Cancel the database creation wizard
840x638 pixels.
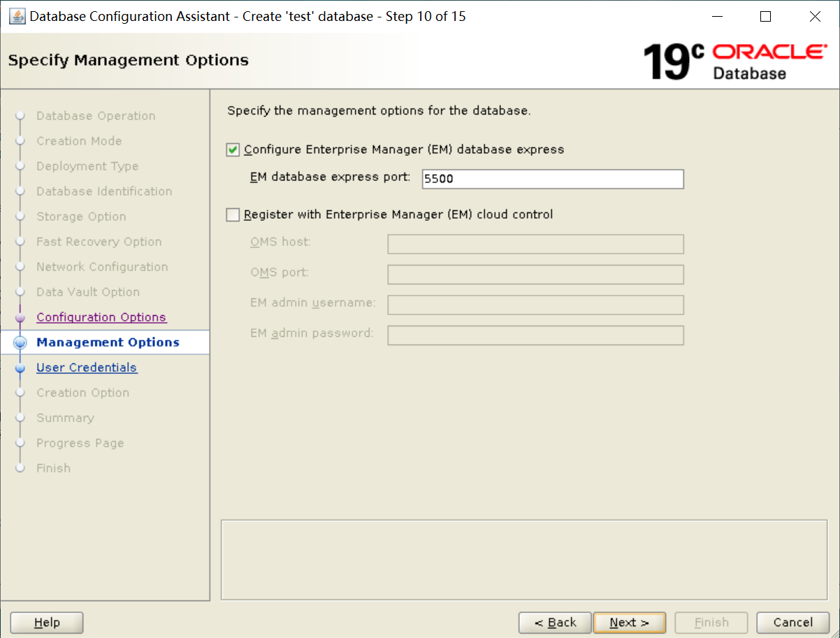coord(793,623)
